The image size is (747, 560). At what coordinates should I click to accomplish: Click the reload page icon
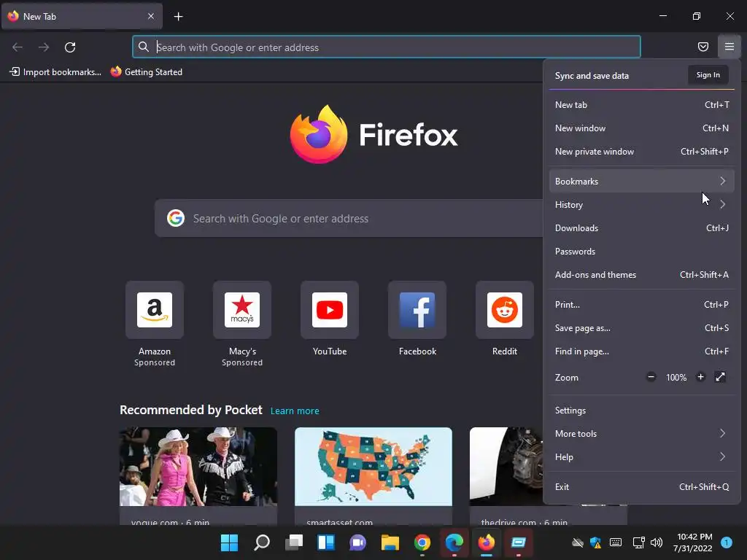tap(70, 47)
